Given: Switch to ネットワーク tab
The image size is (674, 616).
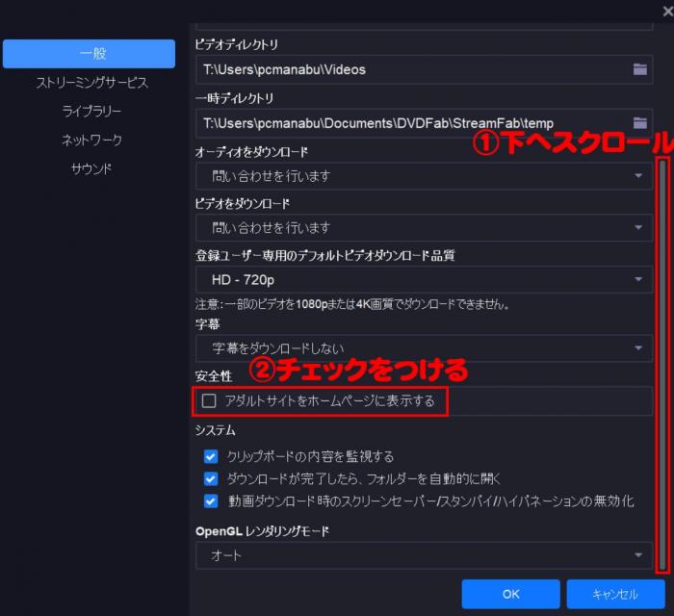Looking at the screenshot, I should [x=92, y=140].
